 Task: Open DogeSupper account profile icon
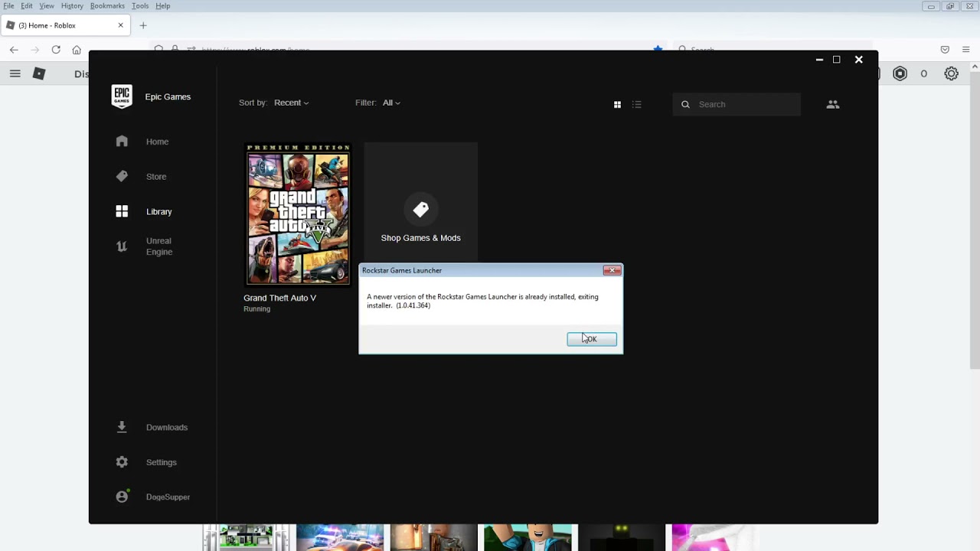pyautogui.click(x=122, y=497)
